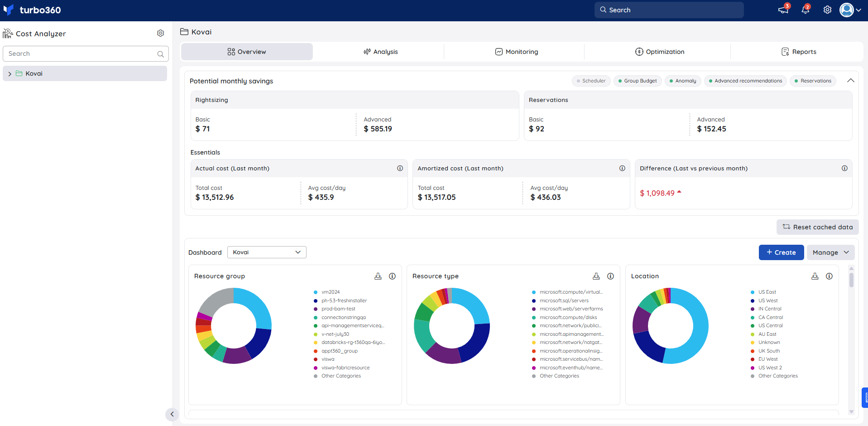Image resolution: width=868 pixels, height=426 pixels.
Task: Open Cost Analyzer settings gear
Action: pyautogui.click(x=160, y=33)
